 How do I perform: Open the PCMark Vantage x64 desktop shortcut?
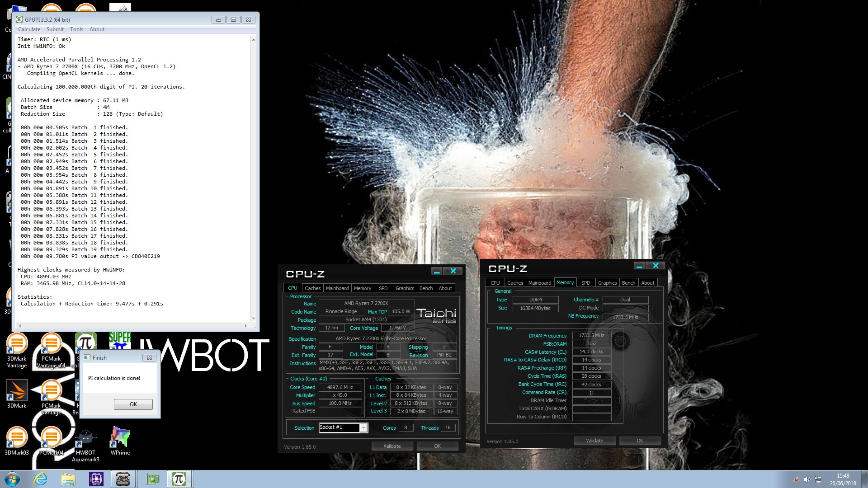coord(51,350)
